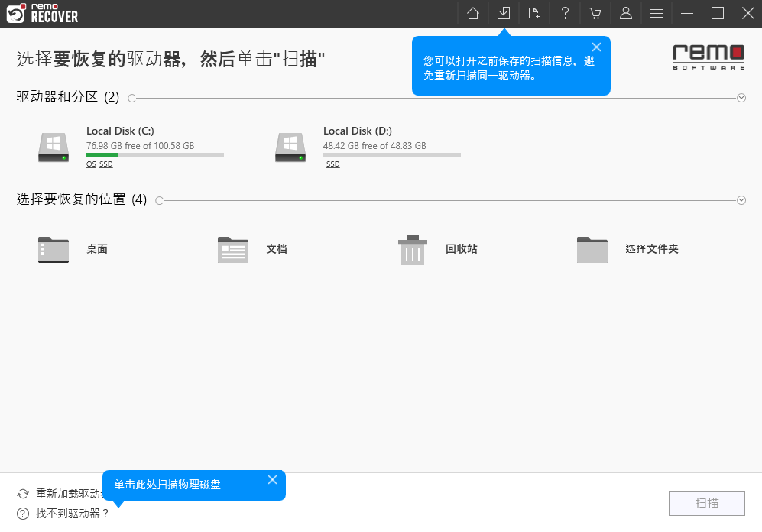The image size is (762, 532).
Task: Click the 扫描 scan button
Action: 707,503
